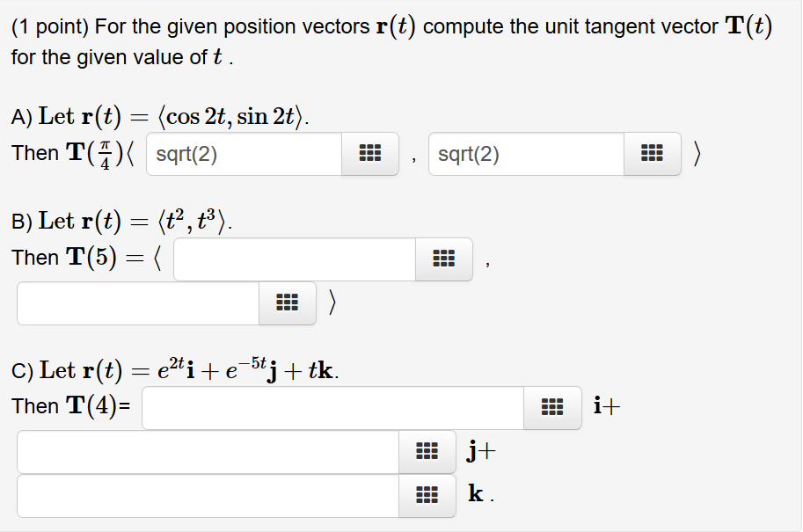Open the equation editor for the i-component in part C
This screenshot has width=803, height=532.
point(552,405)
